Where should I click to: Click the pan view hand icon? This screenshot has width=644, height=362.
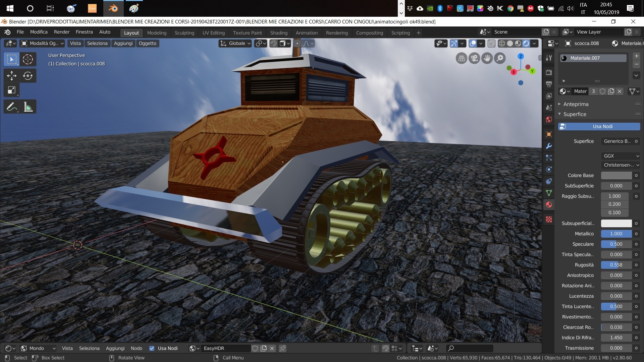487,58
